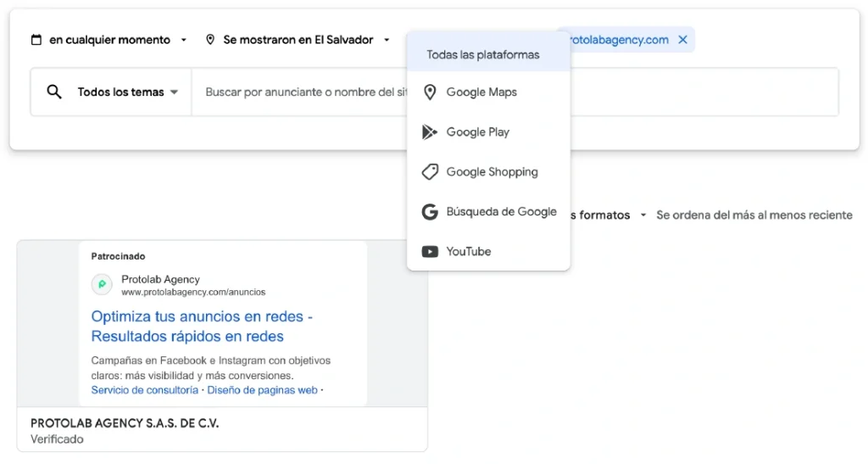The width and height of the screenshot is (868, 464).
Task: Click the Google Play triangle icon
Action: 430,132
